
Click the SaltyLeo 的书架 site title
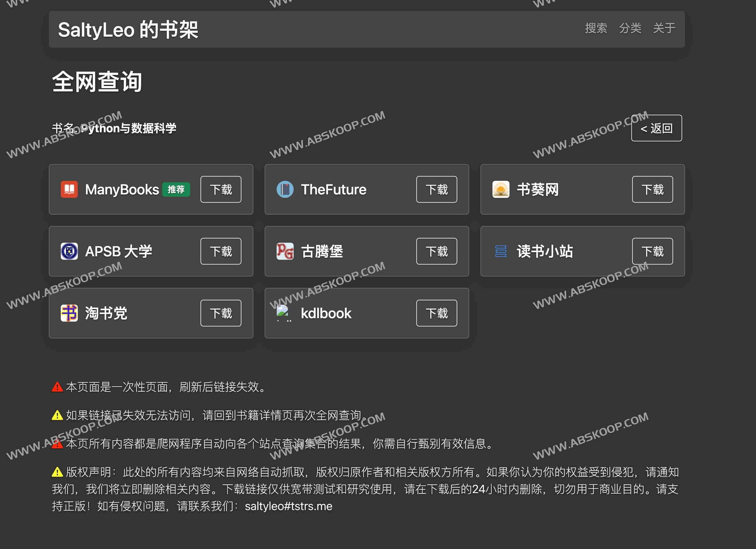(x=128, y=29)
